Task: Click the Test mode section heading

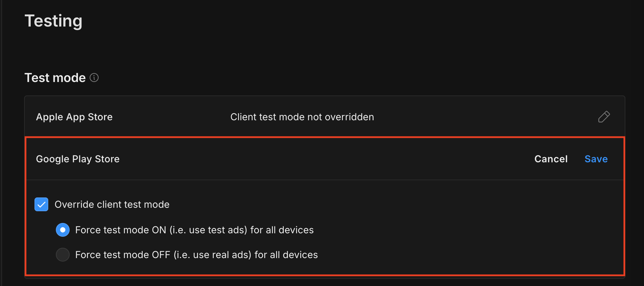Action: [55, 78]
